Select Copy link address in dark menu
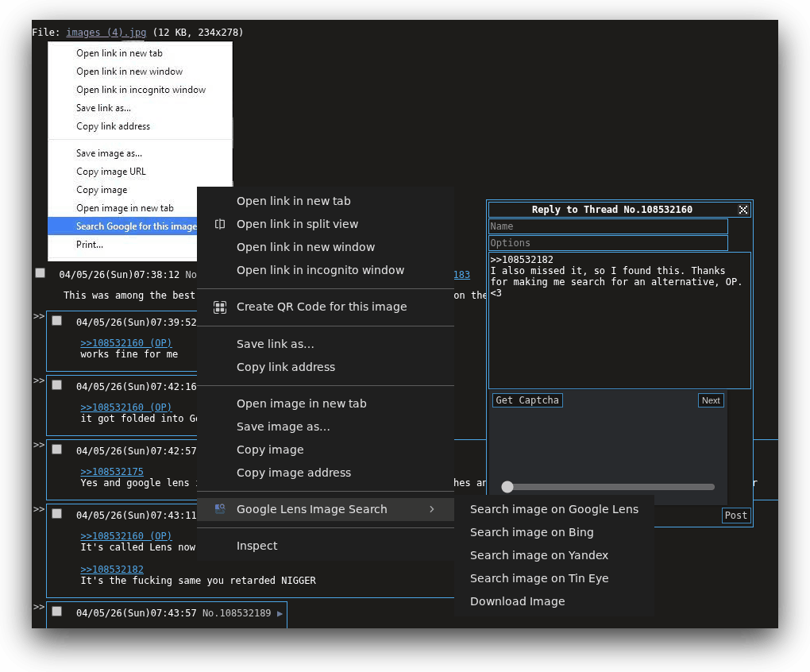 (326, 367)
